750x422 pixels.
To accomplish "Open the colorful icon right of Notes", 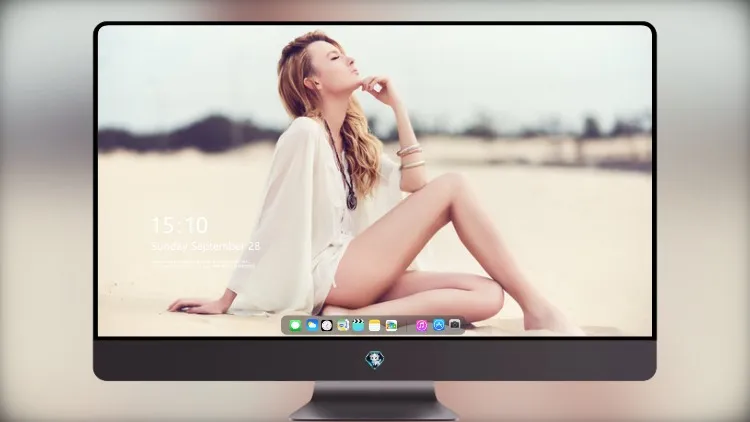I will coord(391,325).
